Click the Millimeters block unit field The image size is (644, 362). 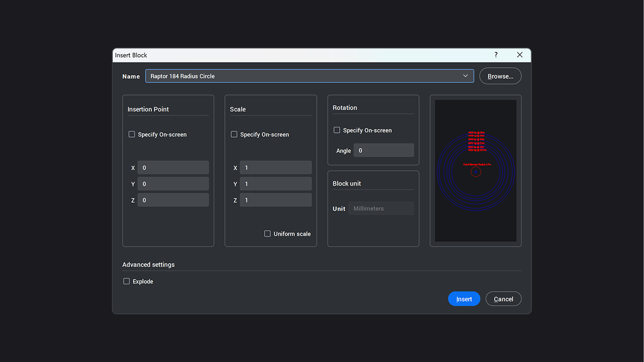click(x=381, y=209)
